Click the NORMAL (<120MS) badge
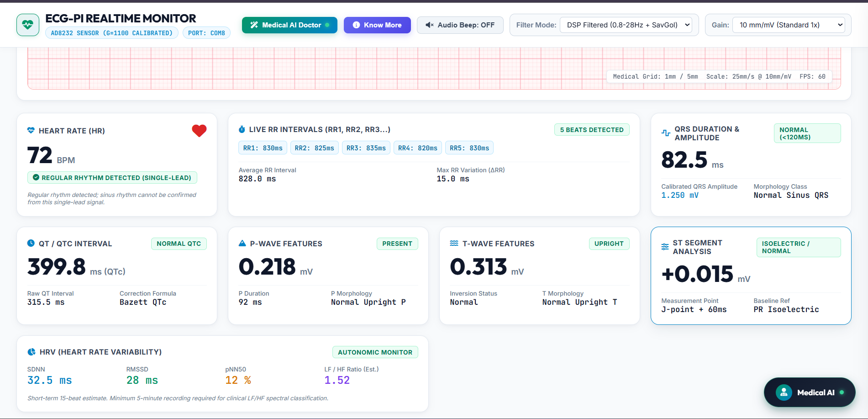The width and height of the screenshot is (868, 419). (x=807, y=133)
